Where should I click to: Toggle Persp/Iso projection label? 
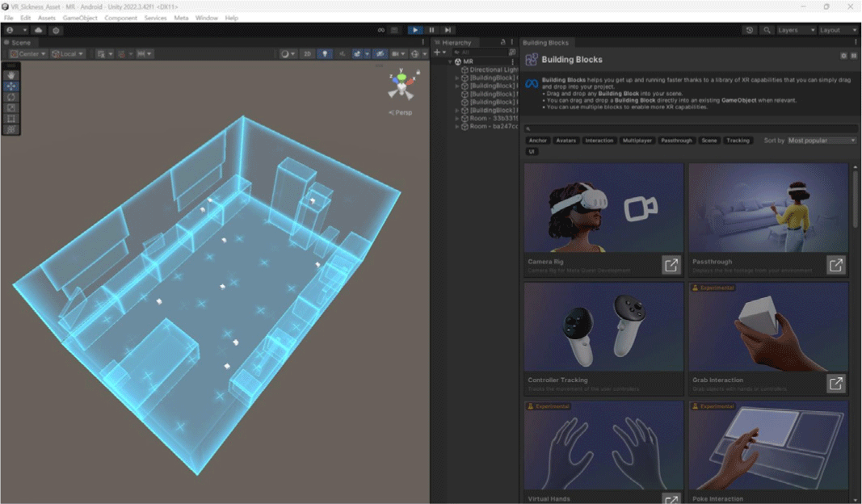point(401,112)
